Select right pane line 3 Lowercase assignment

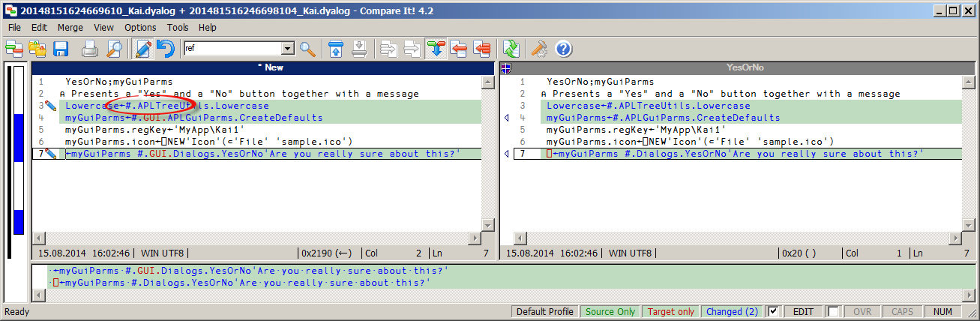click(x=649, y=106)
